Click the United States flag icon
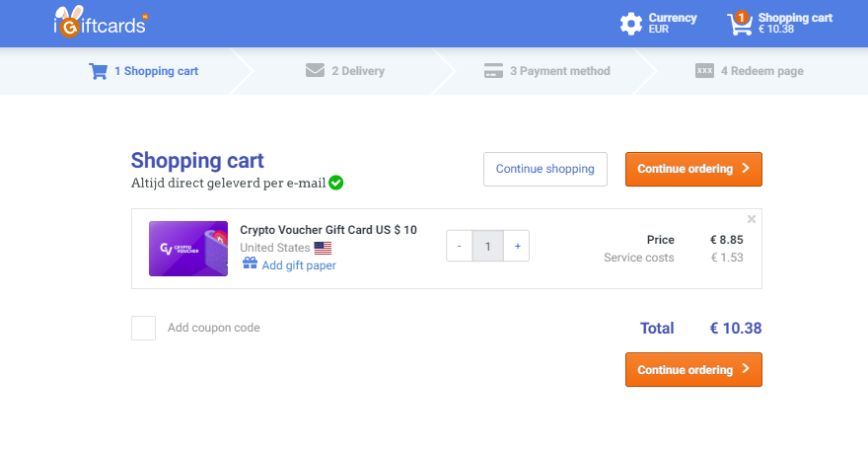This screenshot has height=450, width=868. tap(323, 248)
